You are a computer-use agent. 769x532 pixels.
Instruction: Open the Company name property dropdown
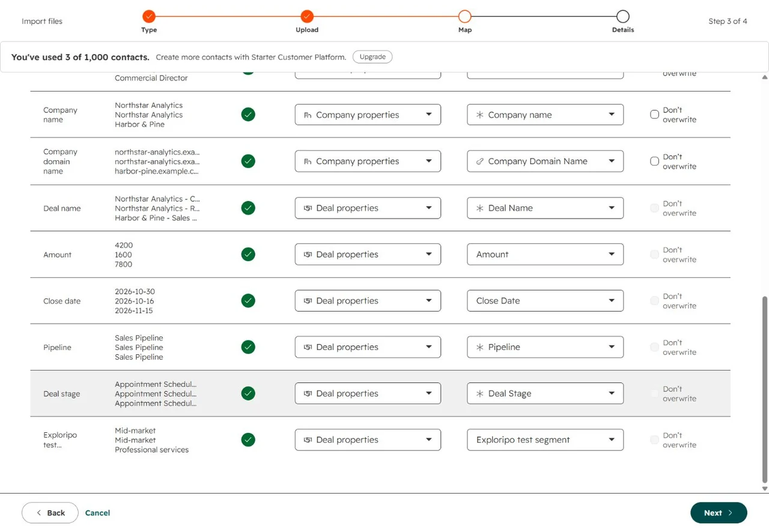[x=545, y=115]
